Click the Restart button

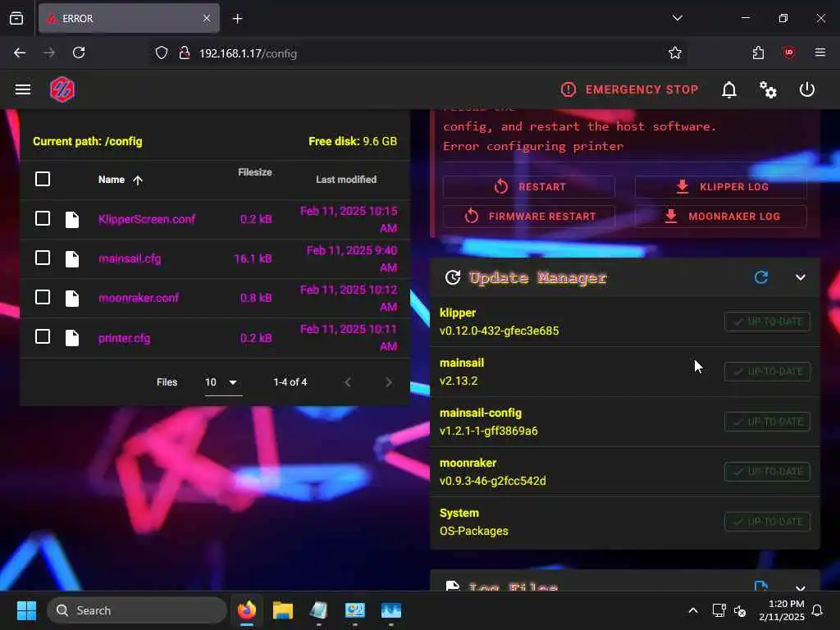click(x=529, y=187)
